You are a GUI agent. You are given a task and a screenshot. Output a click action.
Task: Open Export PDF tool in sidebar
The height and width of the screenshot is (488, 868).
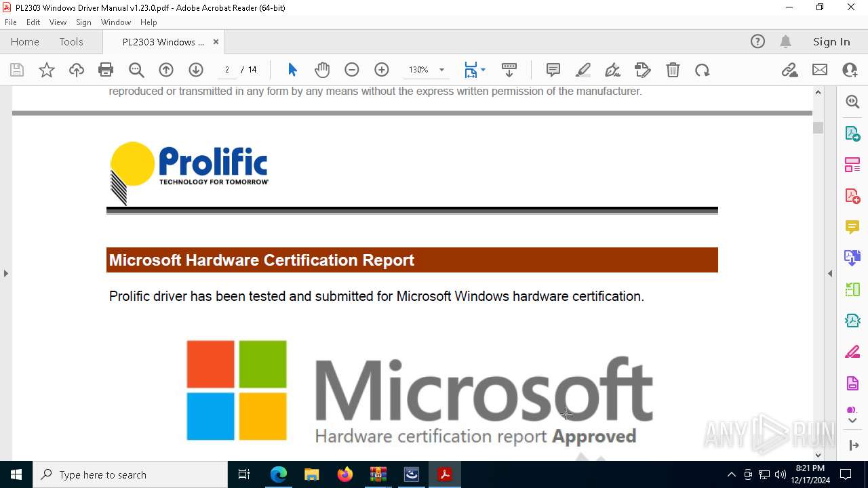[x=852, y=134]
